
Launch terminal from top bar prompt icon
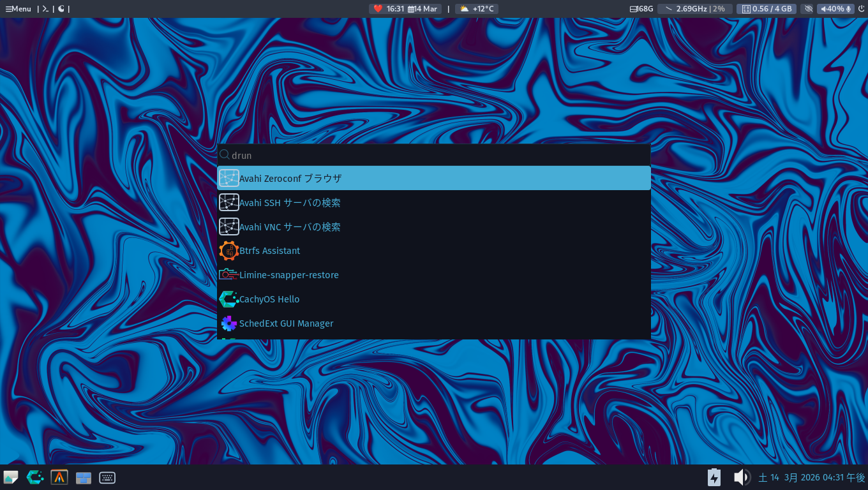[45, 9]
